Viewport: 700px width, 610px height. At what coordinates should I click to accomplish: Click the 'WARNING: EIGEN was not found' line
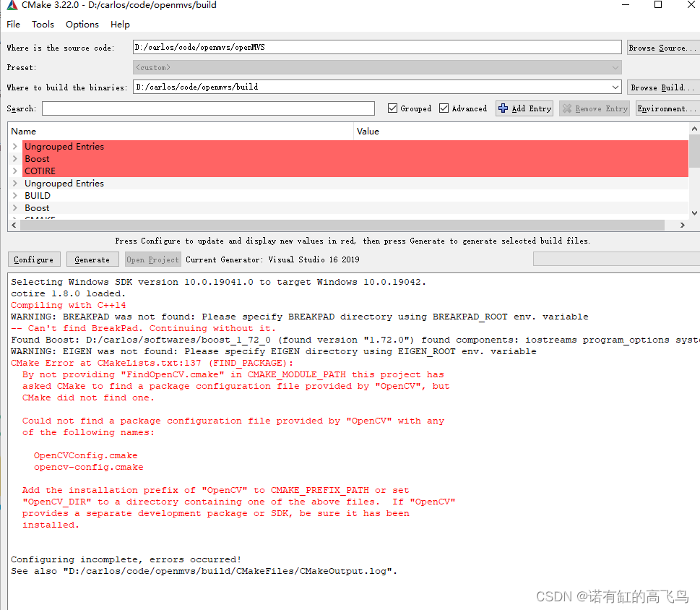[273, 351]
